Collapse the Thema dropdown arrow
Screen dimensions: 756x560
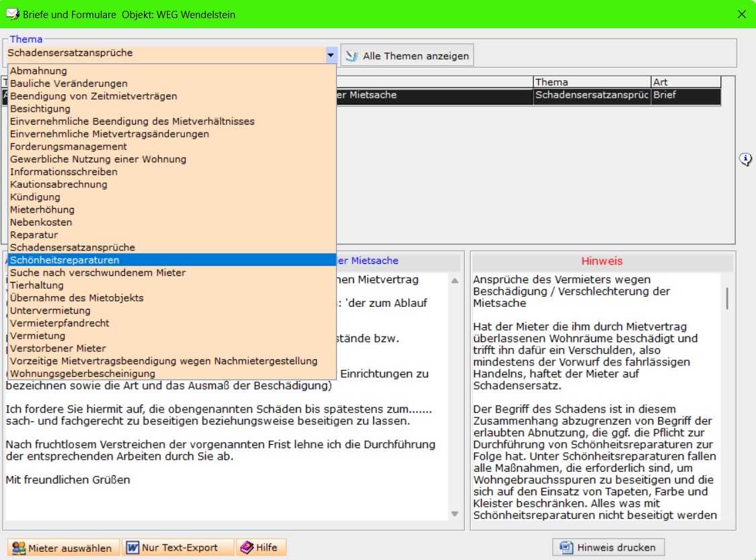click(331, 55)
